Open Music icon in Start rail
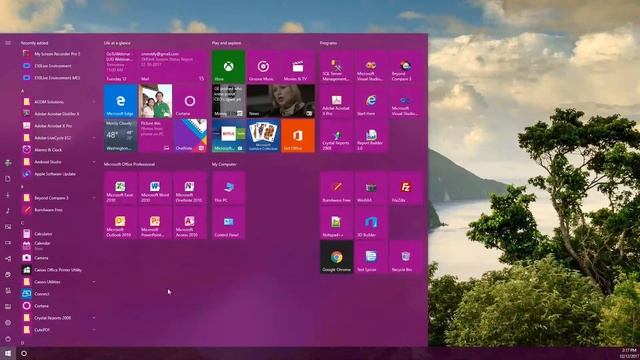The image size is (640, 360). coord(8,211)
